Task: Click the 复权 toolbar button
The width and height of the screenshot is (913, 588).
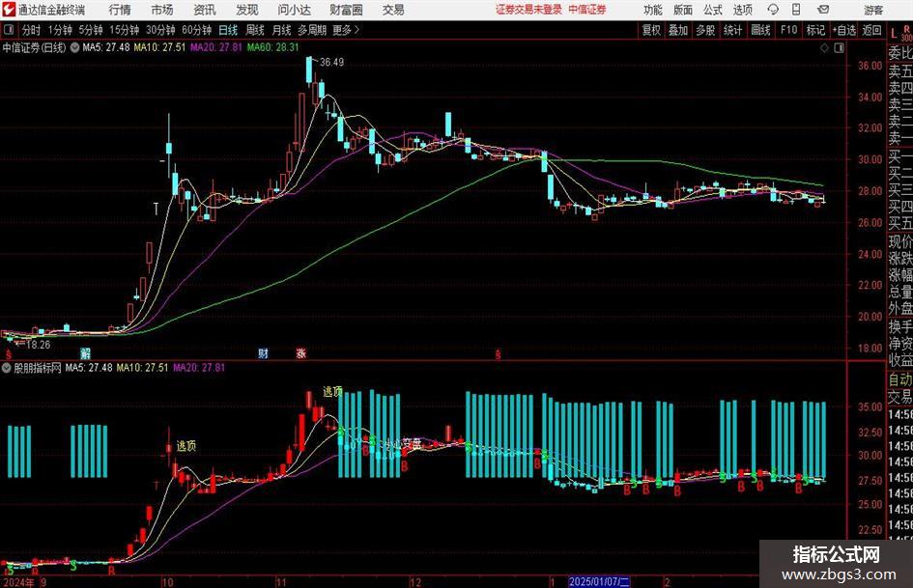Action: coord(650,30)
